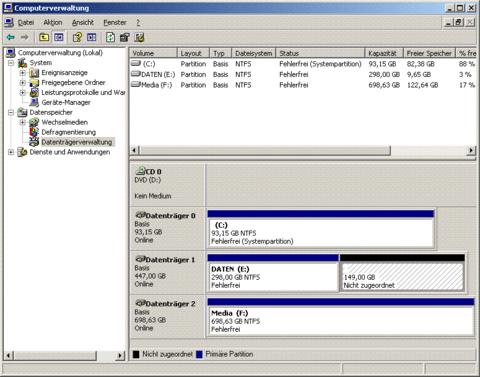
Task: Open the Datei menu
Action: [26, 22]
